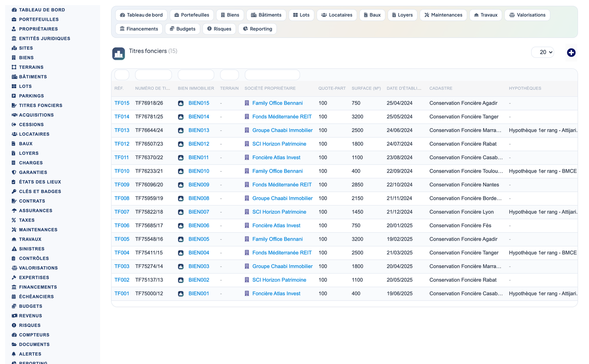
Task: Click the Cessions icon in sidebar
Action: [x=14, y=125]
